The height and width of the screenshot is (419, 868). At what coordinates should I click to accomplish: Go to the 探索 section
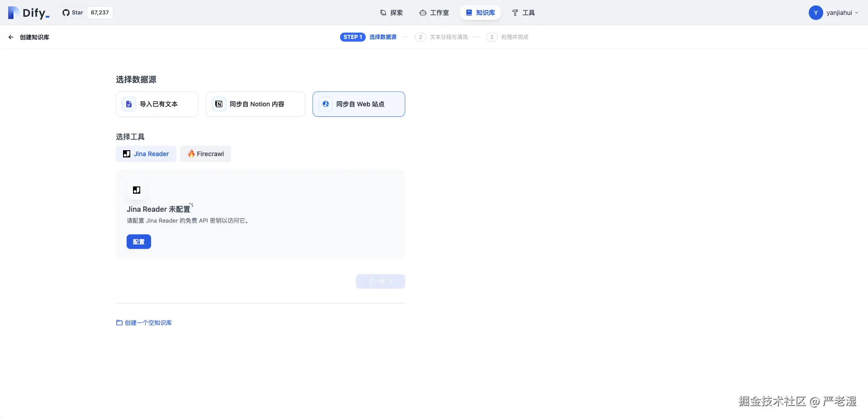(391, 13)
